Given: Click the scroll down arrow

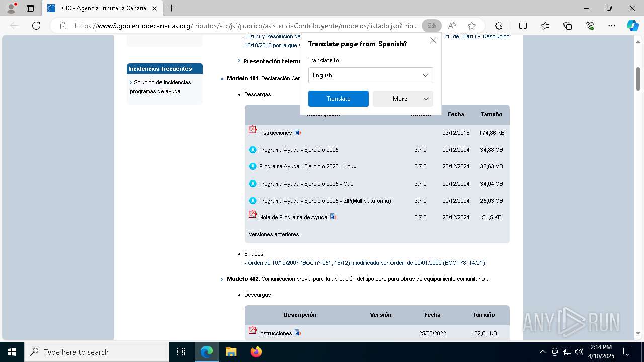Looking at the screenshot, I should [638, 333].
